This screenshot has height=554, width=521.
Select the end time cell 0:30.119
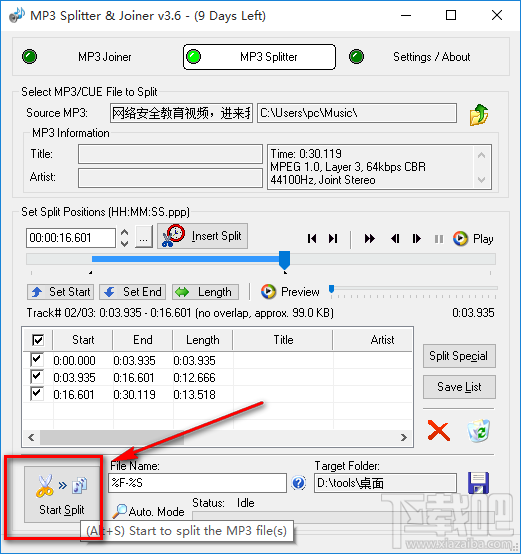pos(134,395)
